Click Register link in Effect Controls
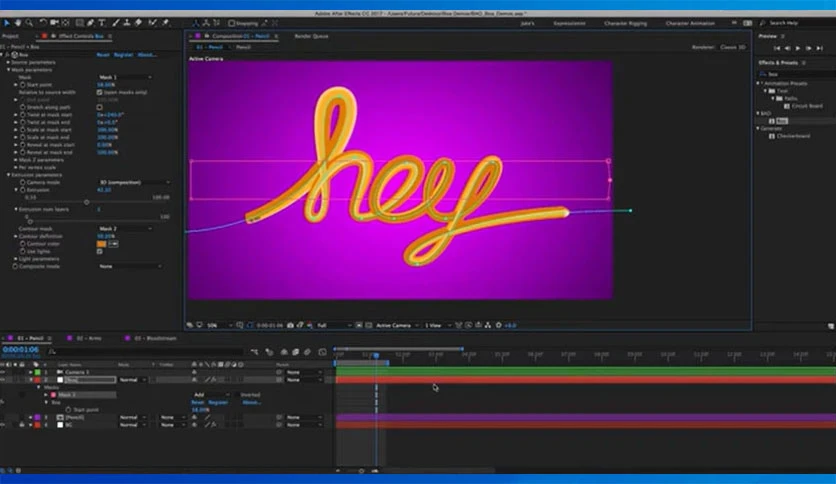The height and width of the screenshot is (484, 836). coord(123,55)
